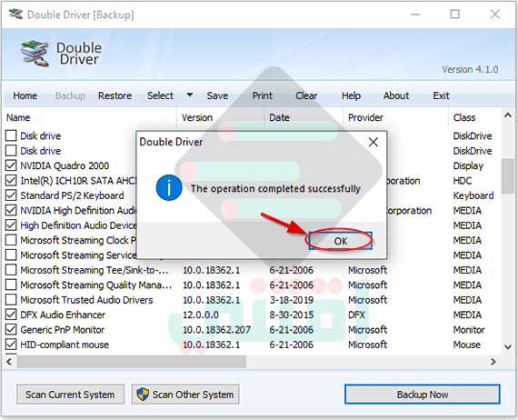518x420 pixels.
Task: Select version 12.0.0.0 cell
Action: point(201,315)
